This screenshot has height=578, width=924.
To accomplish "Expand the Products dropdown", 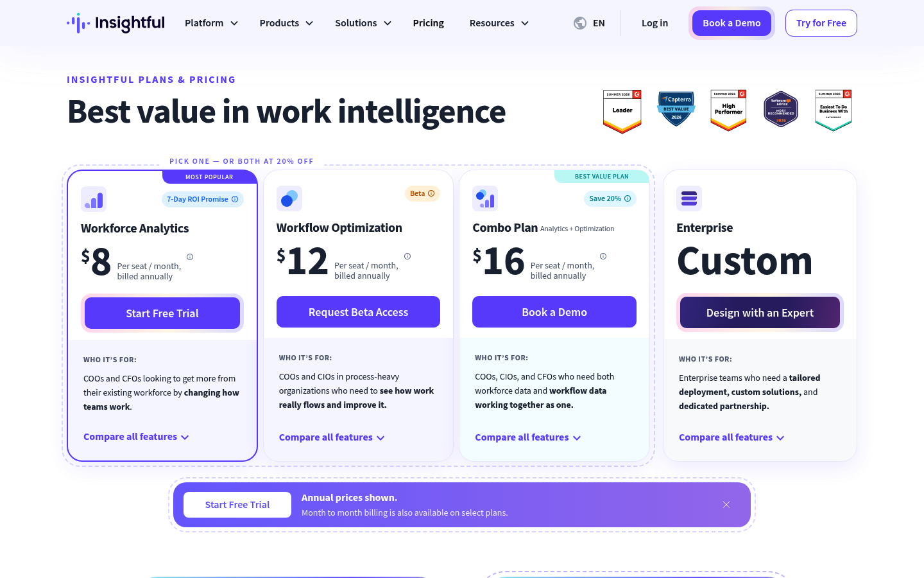I will (x=286, y=23).
